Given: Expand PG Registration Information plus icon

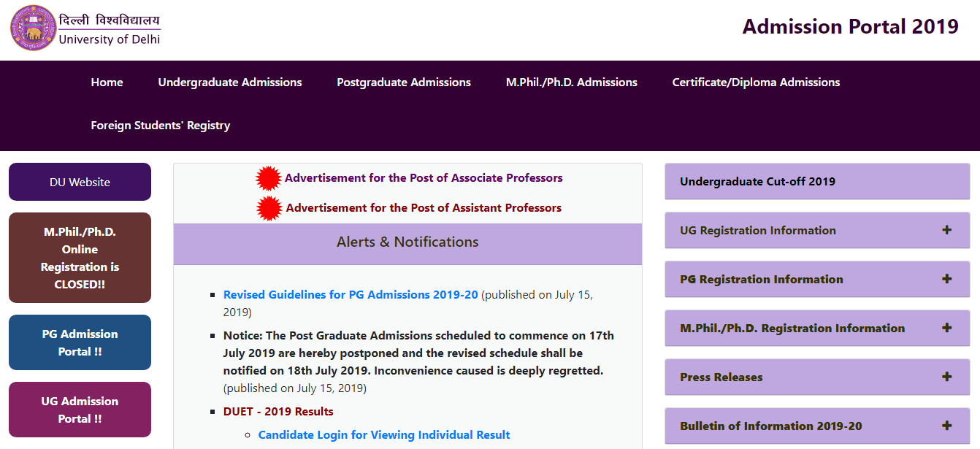Looking at the screenshot, I should (x=946, y=279).
